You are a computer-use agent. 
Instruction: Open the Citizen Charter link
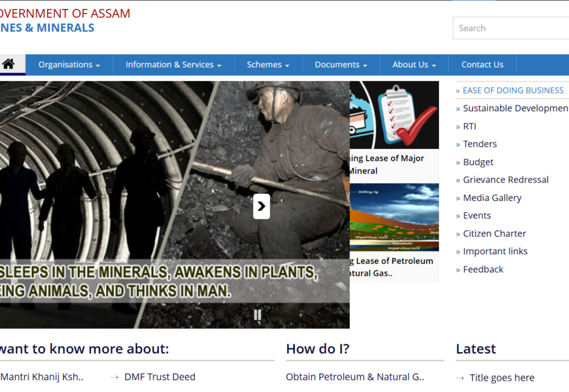pos(494,233)
